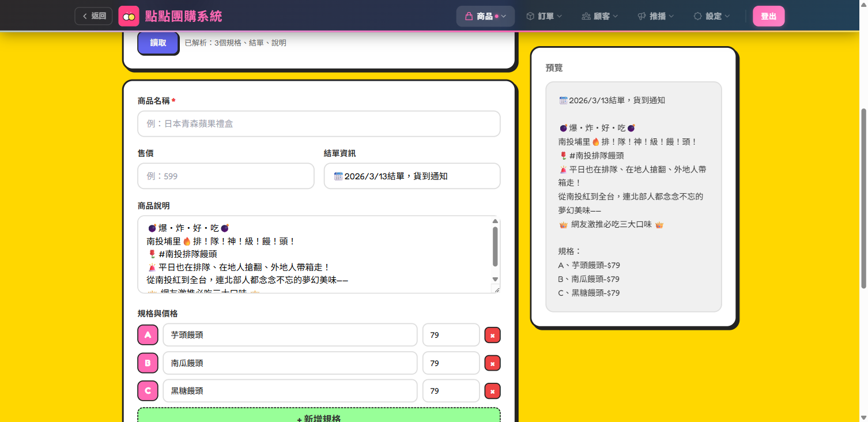Delete the 黑糖饅頭 spec row

click(492, 391)
